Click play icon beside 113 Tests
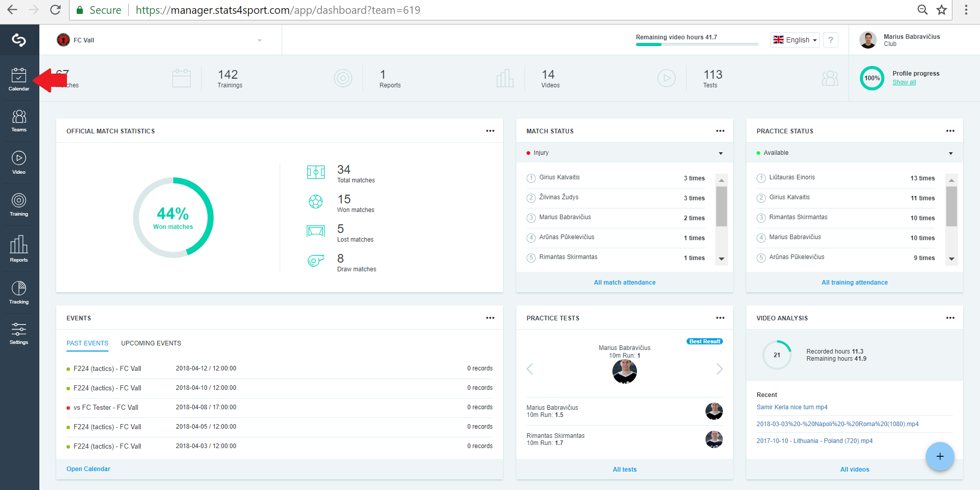This screenshot has width=980, height=490. [667, 78]
